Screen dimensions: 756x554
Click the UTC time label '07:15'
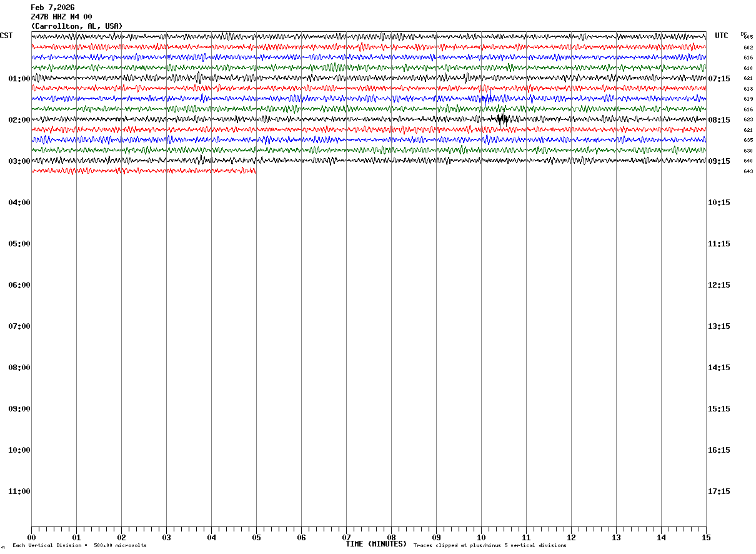tap(719, 79)
